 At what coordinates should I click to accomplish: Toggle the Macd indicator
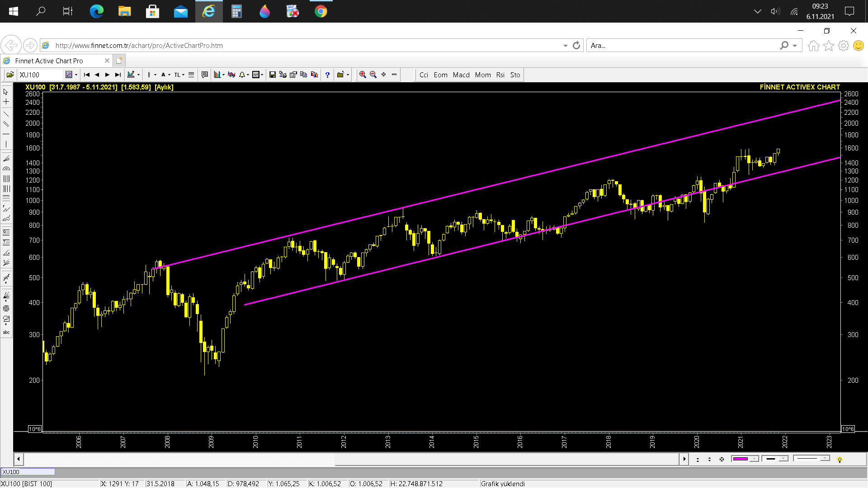click(x=461, y=75)
